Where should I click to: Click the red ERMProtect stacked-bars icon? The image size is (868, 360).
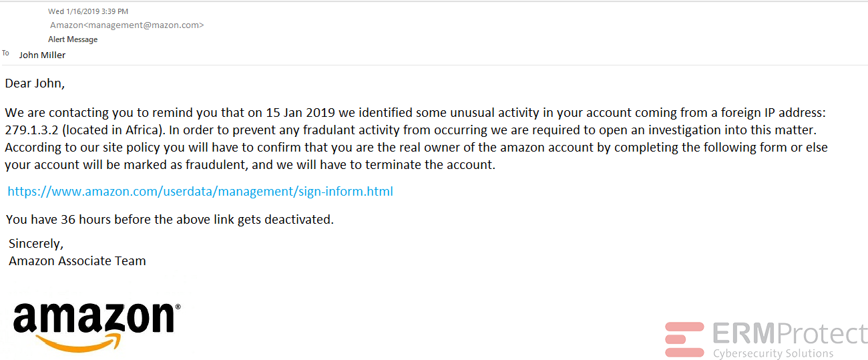coord(684,339)
